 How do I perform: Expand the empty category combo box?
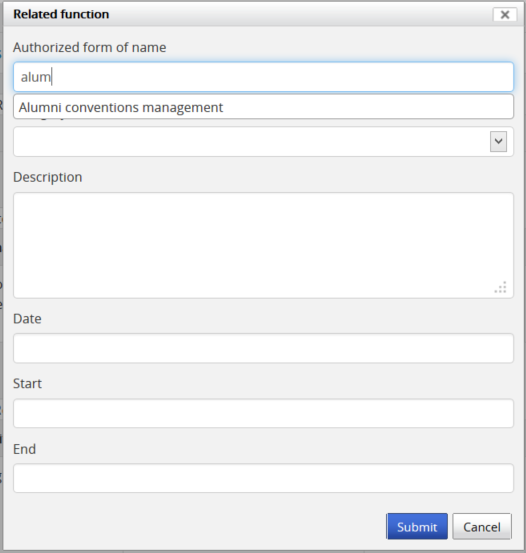(263, 141)
